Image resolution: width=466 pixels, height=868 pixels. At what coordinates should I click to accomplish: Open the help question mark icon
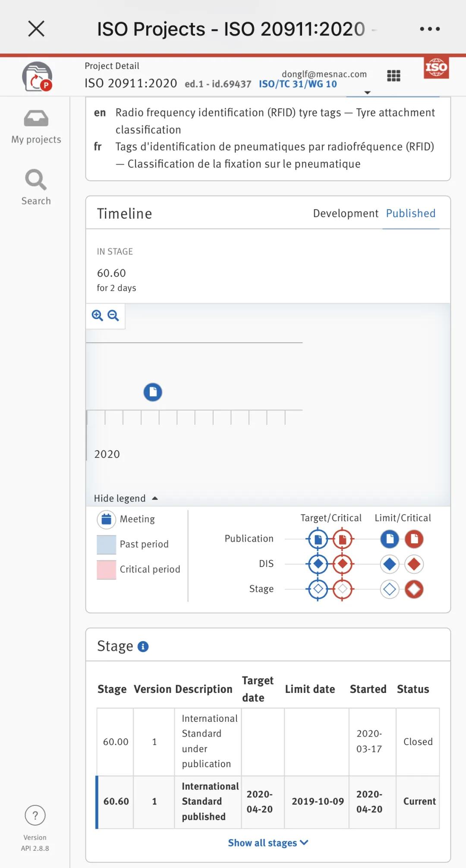tap(35, 815)
